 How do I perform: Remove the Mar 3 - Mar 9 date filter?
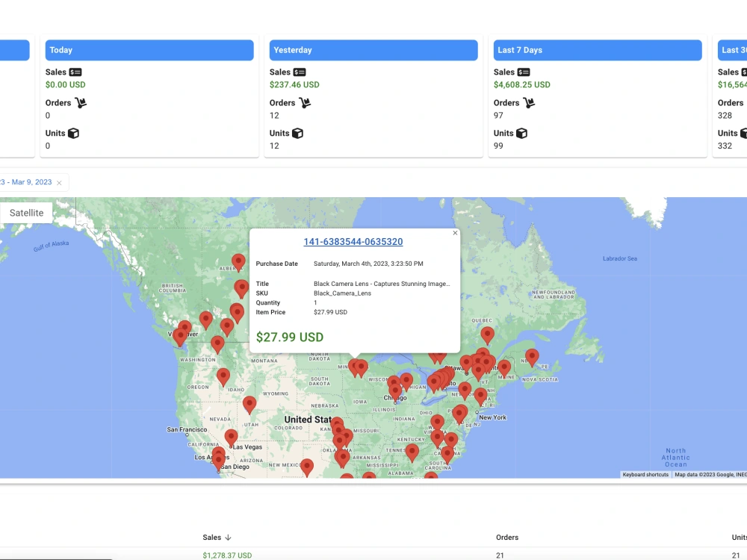[x=59, y=181]
